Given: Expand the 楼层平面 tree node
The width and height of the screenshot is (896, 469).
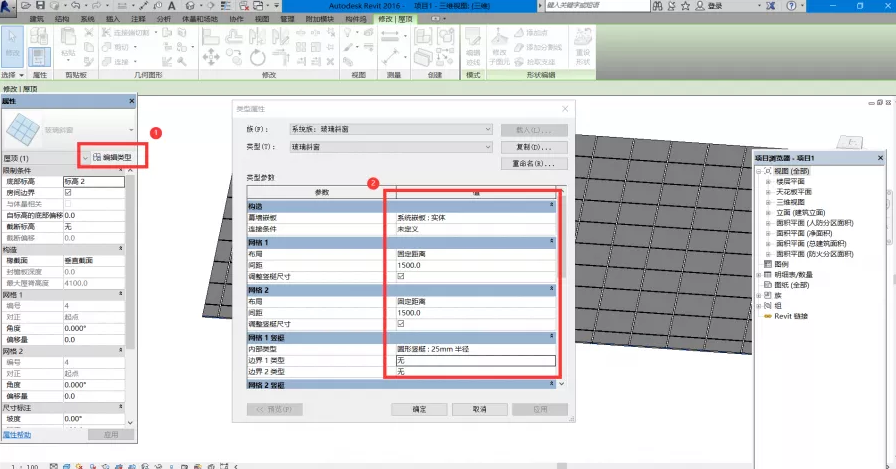Looking at the screenshot, I should [x=767, y=182].
